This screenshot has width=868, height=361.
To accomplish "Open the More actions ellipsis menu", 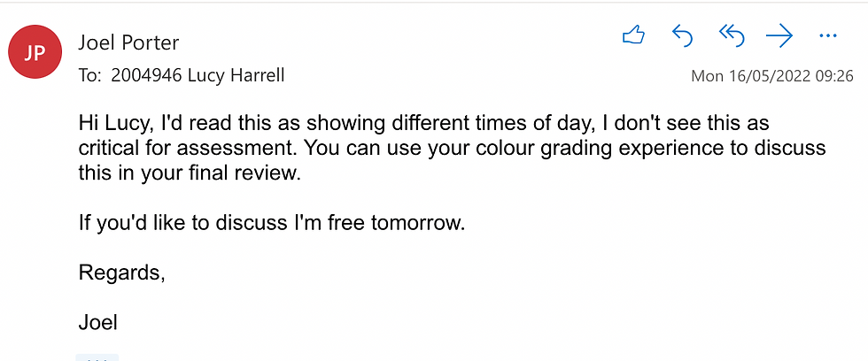I will pyautogui.click(x=827, y=36).
